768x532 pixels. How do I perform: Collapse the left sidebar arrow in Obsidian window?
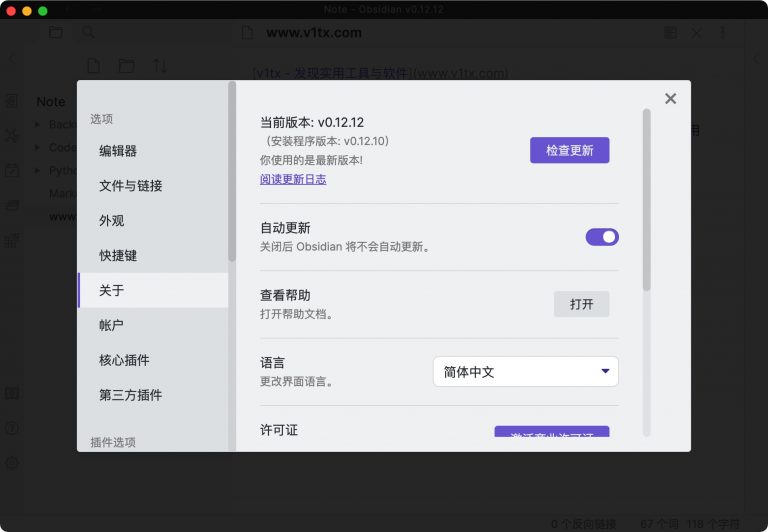tap(12, 58)
